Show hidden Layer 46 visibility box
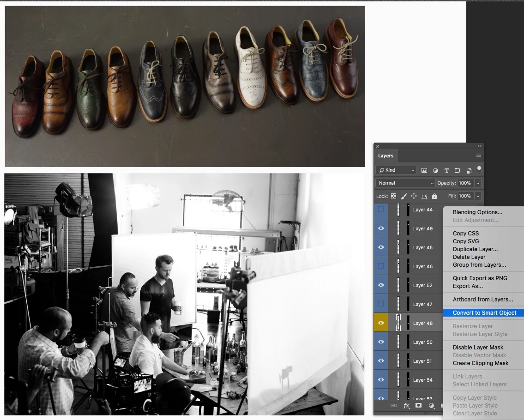The image size is (524, 420). [380, 266]
